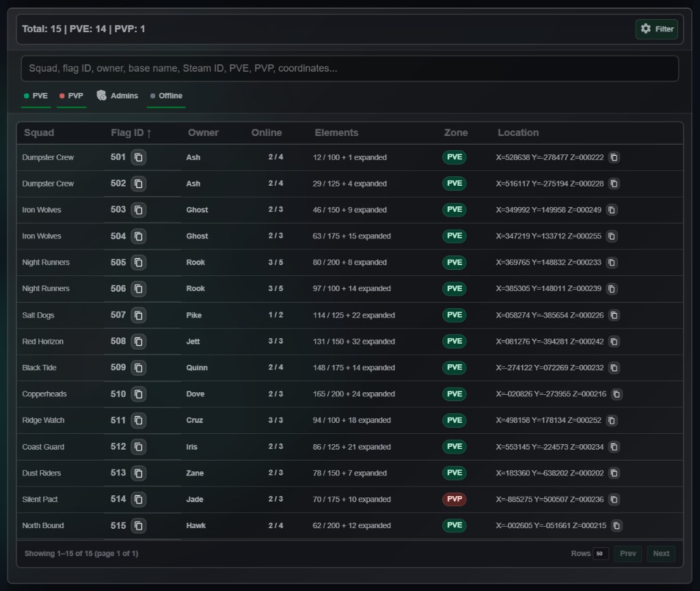Copy flag ID 502
The image size is (700, 591).
(138, 184)
